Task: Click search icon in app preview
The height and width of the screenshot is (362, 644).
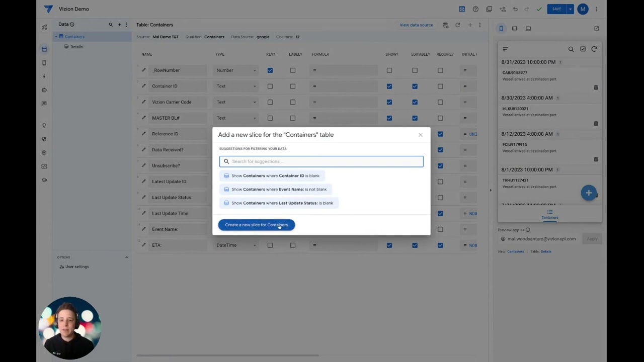Action: pyautogui.click(x=571, y=49)
